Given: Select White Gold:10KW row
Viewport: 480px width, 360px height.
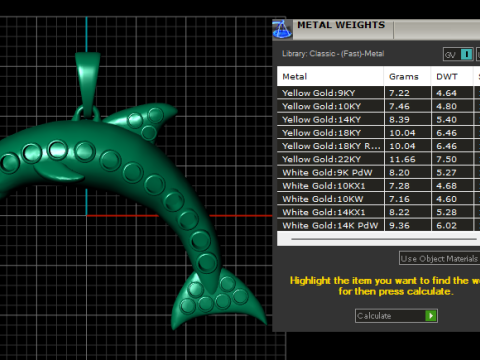Looking at the screenshot, I should point(378,199).
